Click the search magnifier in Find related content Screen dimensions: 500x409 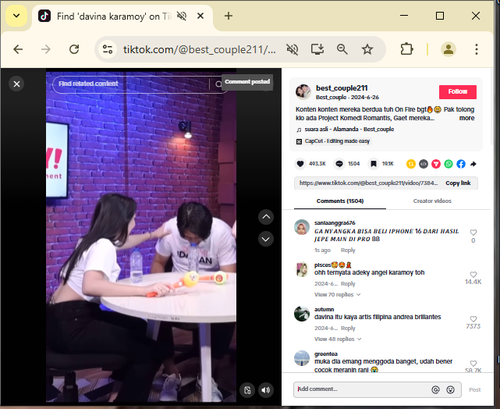tap(218, 84)
